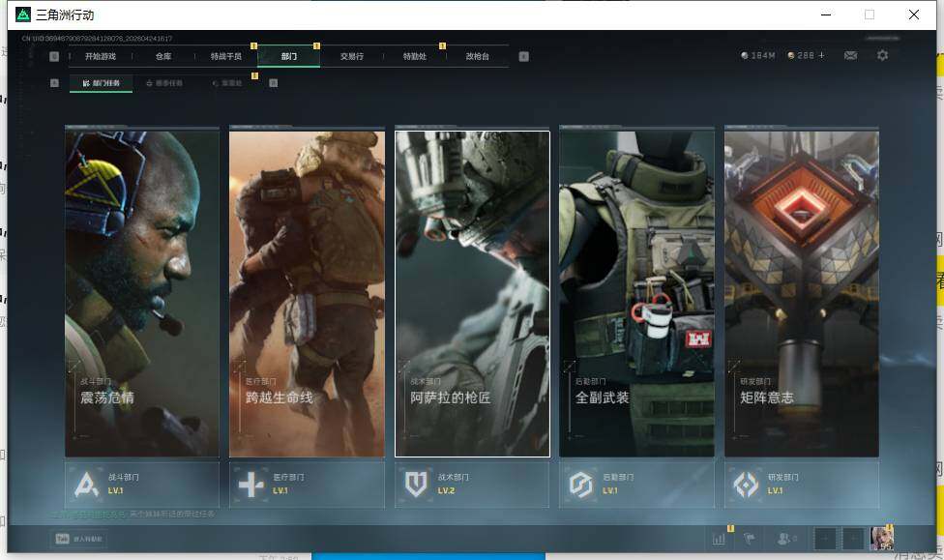Open the 交易行 tab
This screenshot has width=944, height=560.
point(352,57)
